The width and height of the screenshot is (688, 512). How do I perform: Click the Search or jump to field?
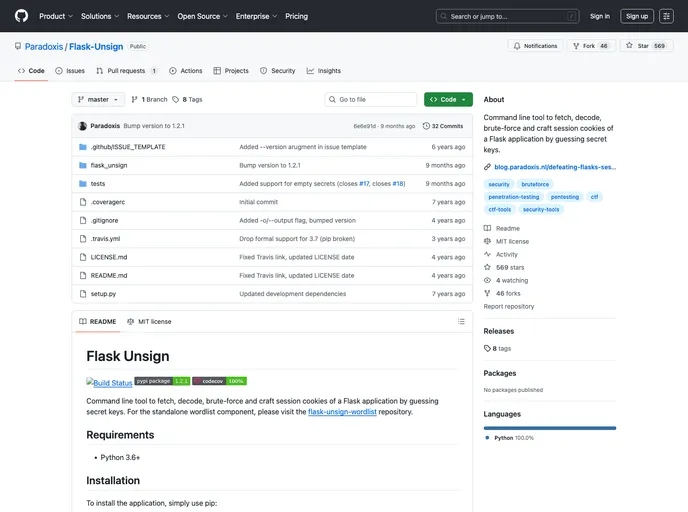point(507,16)
